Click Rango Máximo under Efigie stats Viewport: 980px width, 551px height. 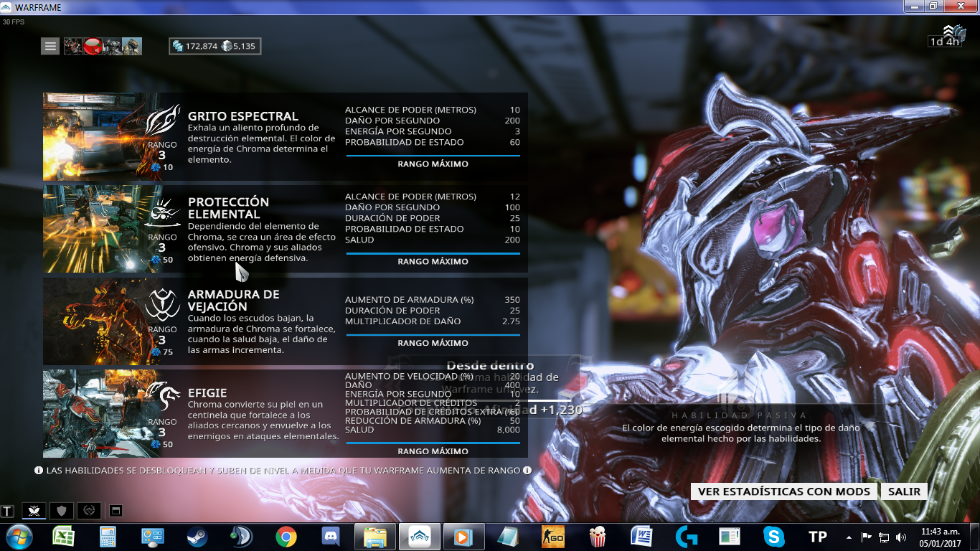coord(433,451)
